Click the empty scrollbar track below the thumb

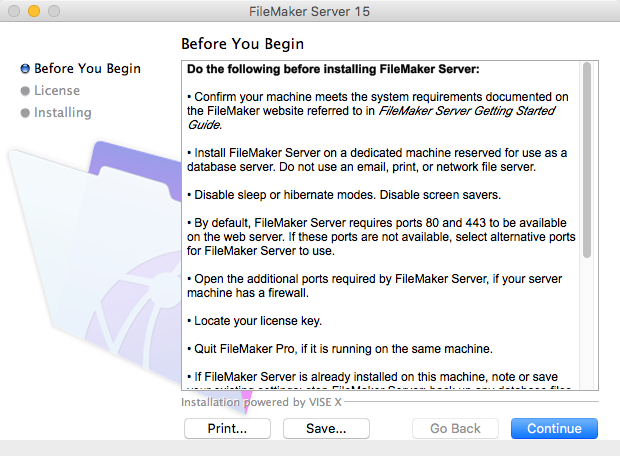pyautogui.click(x=587, y=324)
